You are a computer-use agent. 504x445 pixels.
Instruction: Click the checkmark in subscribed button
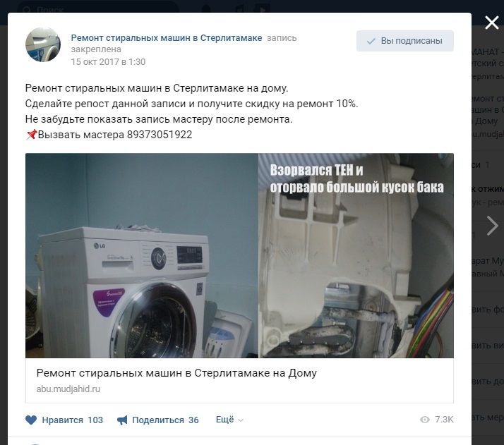pos(371,41)
